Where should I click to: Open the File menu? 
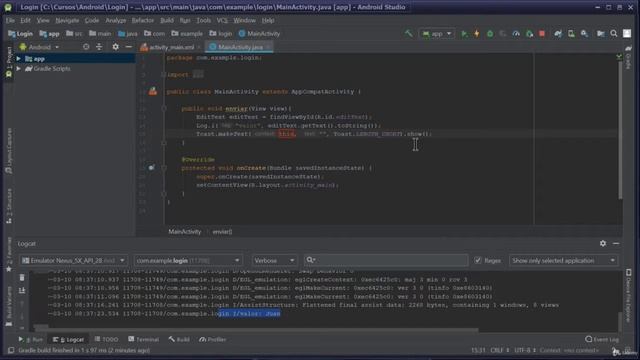tap(10, 20)
